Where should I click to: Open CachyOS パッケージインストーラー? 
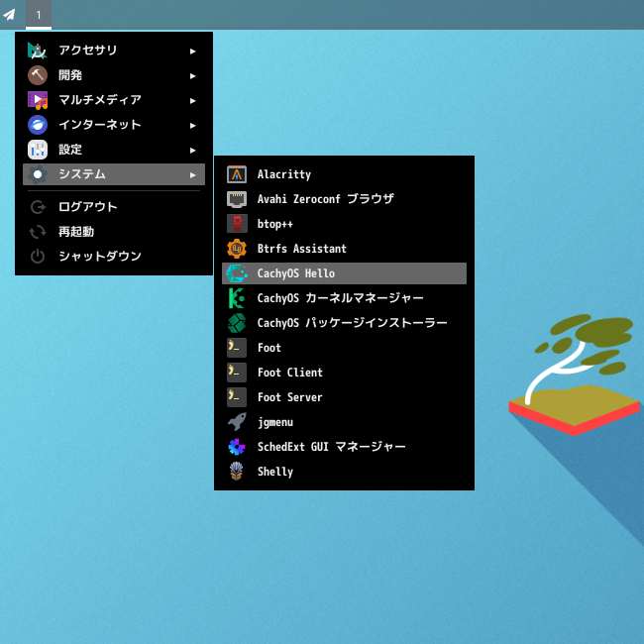(x=344, y=323)
